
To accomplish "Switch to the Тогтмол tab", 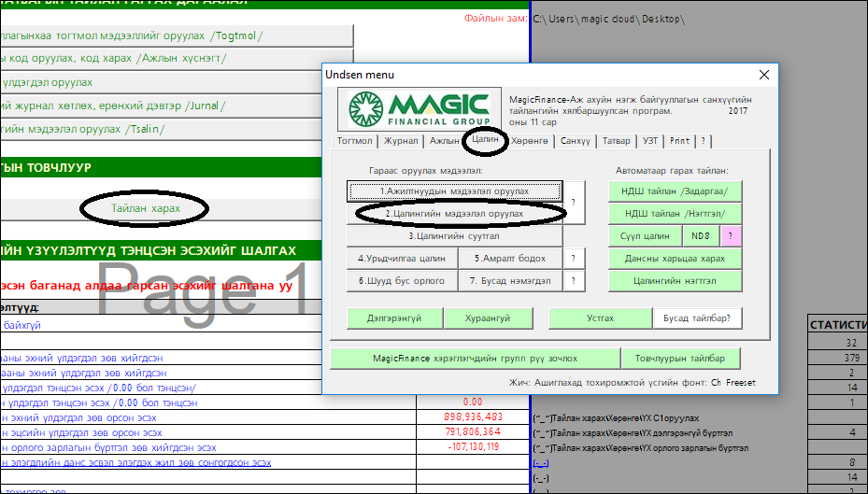I will [x=355, y=141].
